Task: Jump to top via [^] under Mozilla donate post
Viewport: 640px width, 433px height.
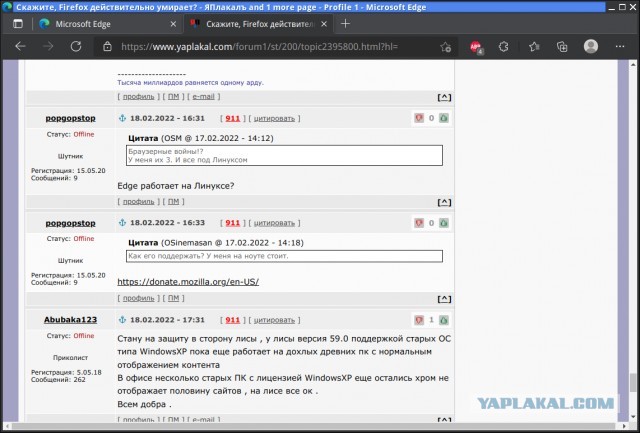Action: click(444, 299)
